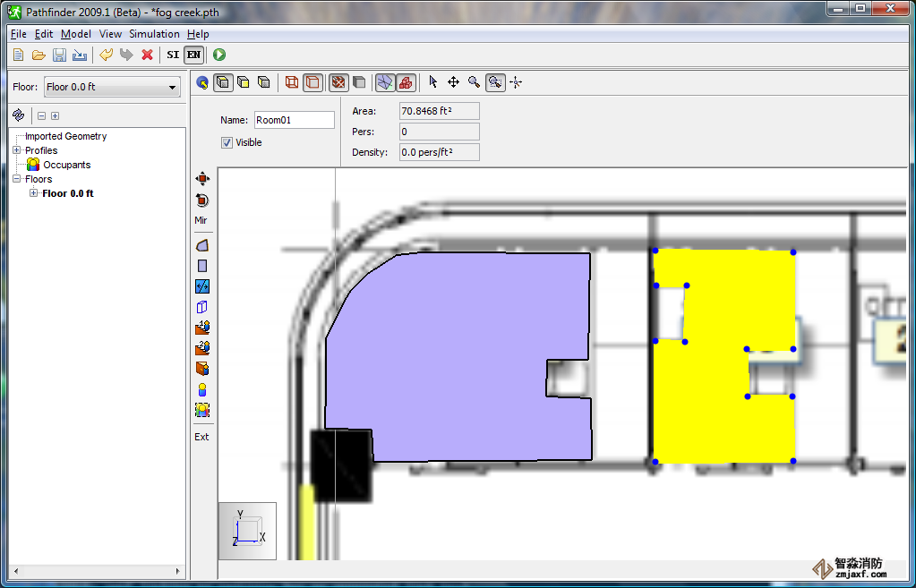This screenshot has width=916, height=588.
Task: Select the polygonal room drawing tool
Action: coord(202,245)
